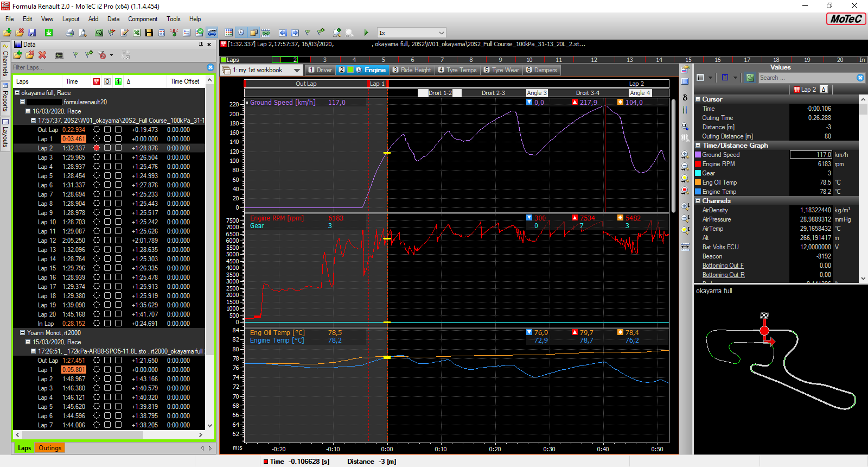Check first overlay checkbox for Lap 4 (1:28.937)
The width and height of the screenshot is (868, 467).
(x=107, y=166)
